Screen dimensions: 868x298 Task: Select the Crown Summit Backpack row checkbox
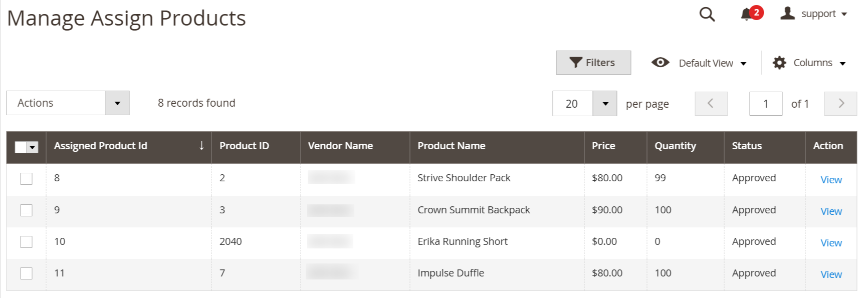tap(26, 210)
